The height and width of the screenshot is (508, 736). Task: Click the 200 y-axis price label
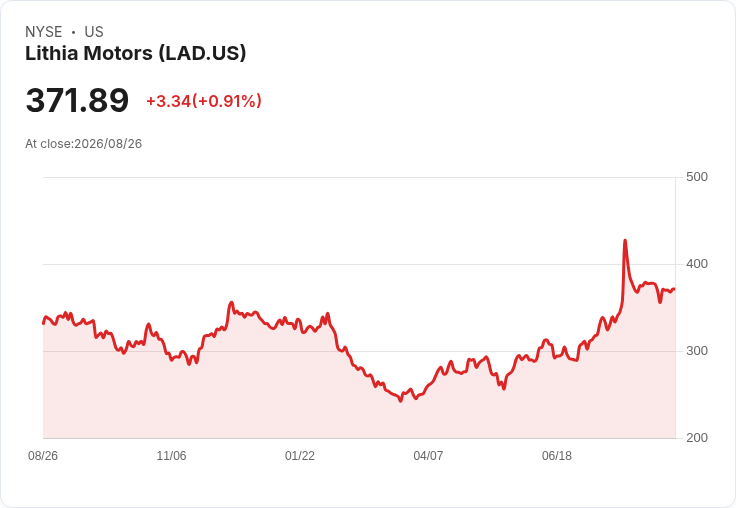tap(697, 438)
